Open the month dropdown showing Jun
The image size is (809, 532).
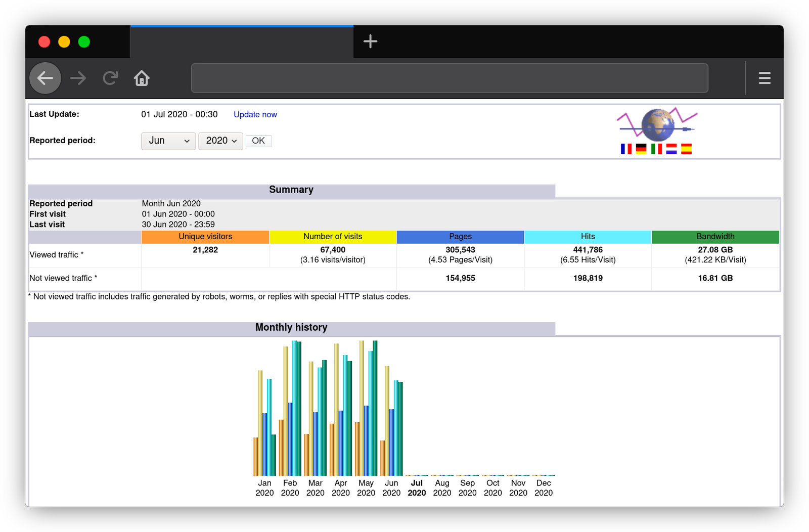(x=168, y=141)
